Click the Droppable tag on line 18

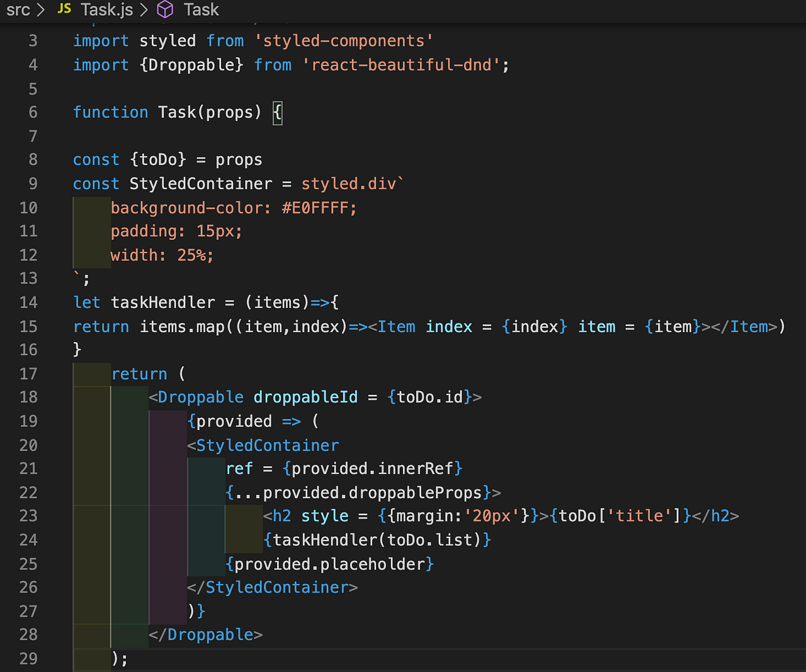pos(200,397)
